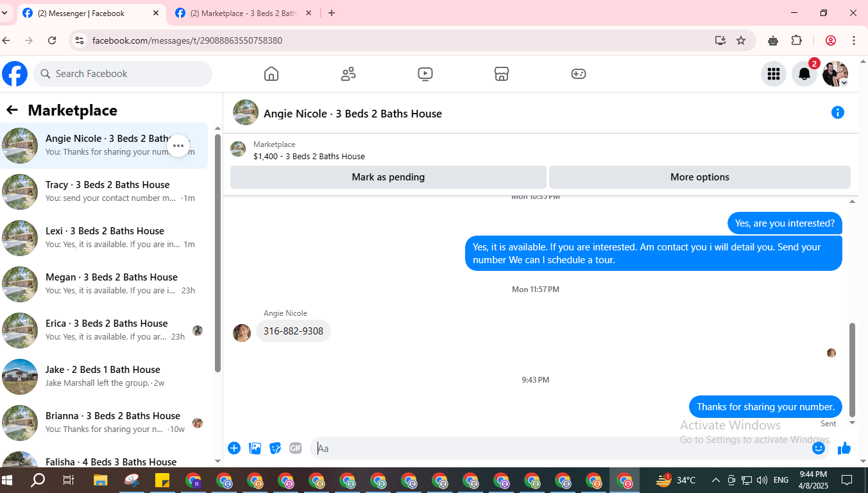Open the Windows notification center

[x=847, y=480]
